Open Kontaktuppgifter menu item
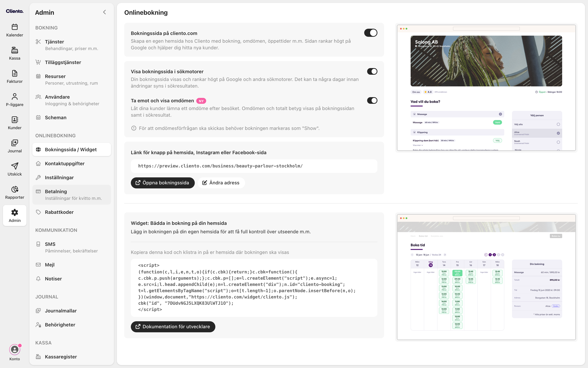The width and height of the screenshot is (588, 368). (72, 164)
